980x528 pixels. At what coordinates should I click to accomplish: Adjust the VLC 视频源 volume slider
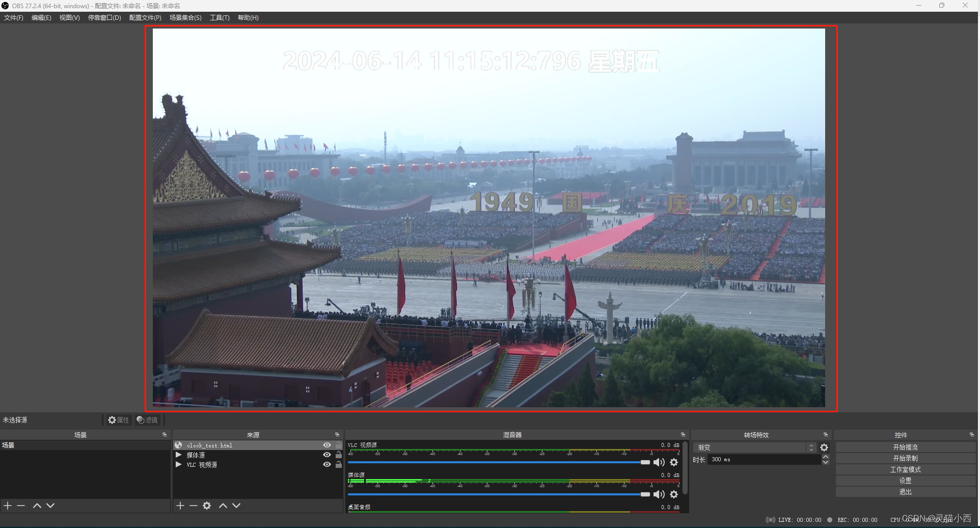point(499,462)
